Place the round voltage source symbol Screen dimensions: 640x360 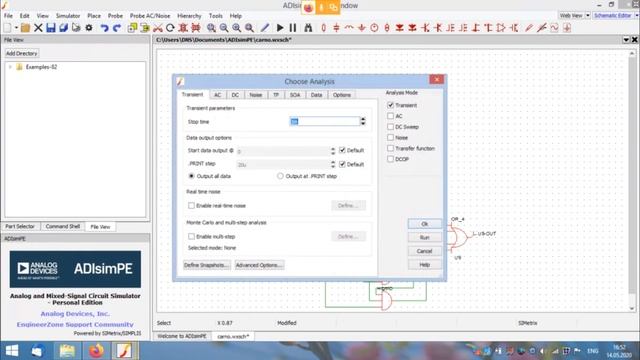(374, 28)
